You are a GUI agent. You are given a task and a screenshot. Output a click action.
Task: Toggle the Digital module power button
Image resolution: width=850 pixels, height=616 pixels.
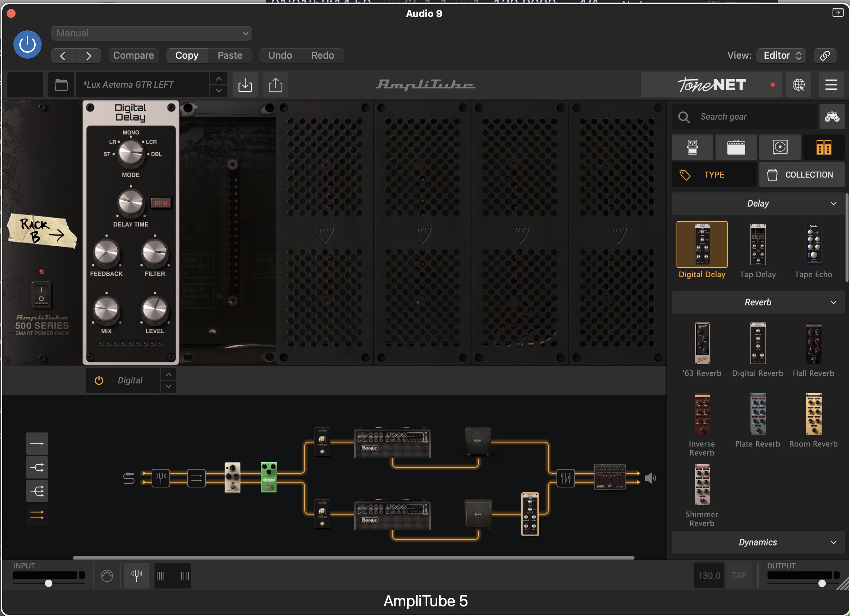[98, 381]
